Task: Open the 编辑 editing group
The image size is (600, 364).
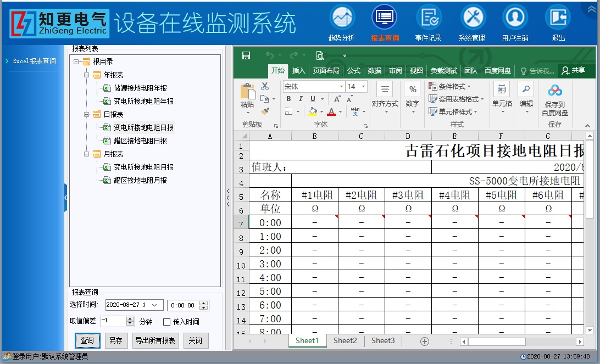Action: [526, 98]
